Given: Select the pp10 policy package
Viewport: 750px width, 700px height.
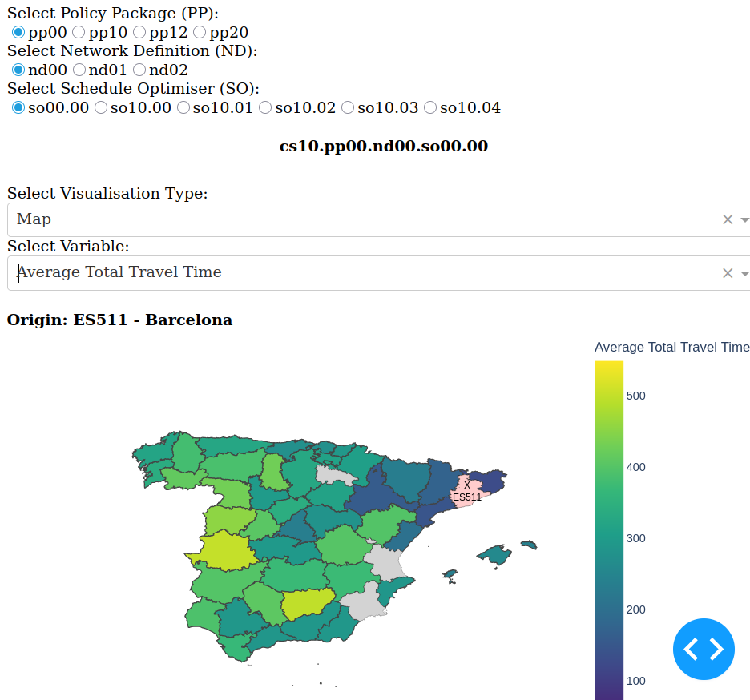Looking at the screenshot, I should tap(79, 33).
